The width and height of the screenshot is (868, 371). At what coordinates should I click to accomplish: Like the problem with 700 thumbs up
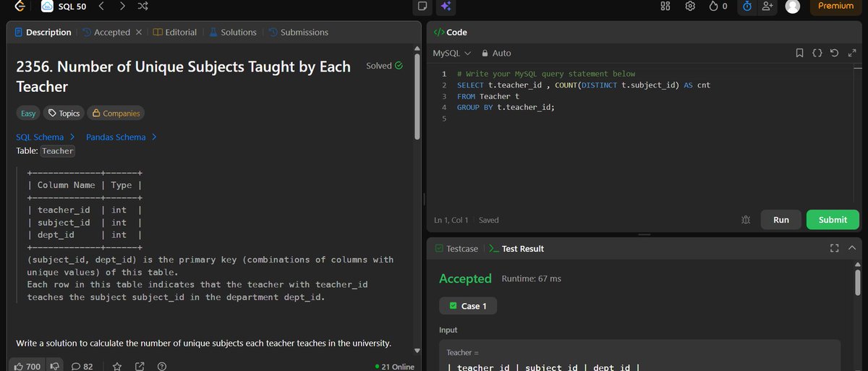27,367
